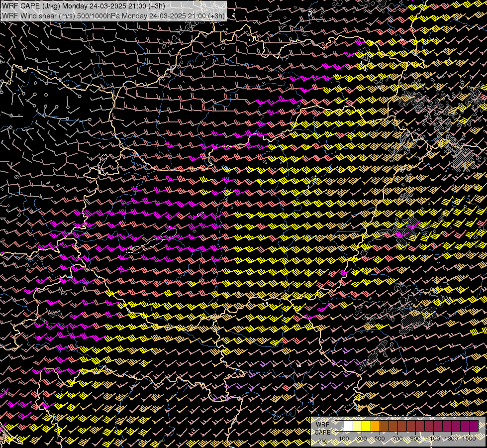
Task: Click the 'CAPE' word in the legend
Action: pos(323,433)
